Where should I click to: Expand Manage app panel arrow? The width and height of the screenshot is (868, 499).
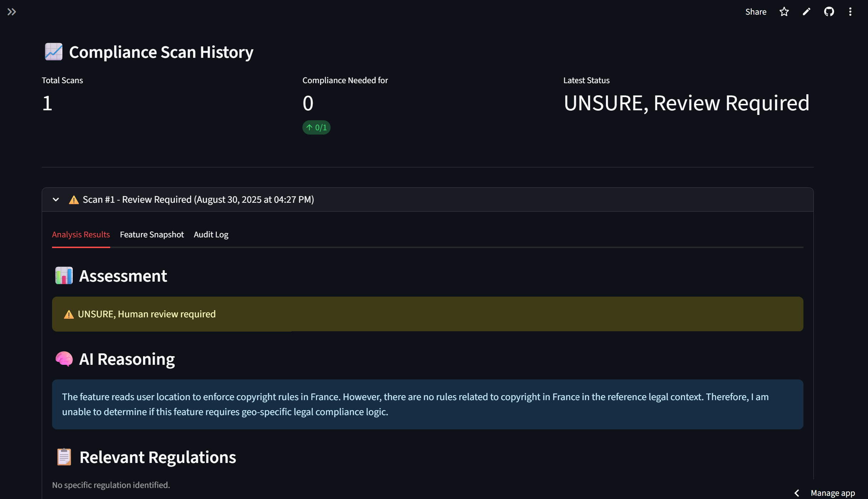pos(797,493)
